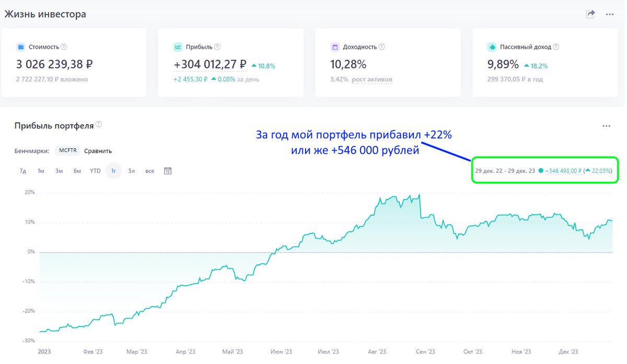Click the рост активов underlined label
Image resolution: width=627 pixels, height=364 pixels.
tap(372, 79)
